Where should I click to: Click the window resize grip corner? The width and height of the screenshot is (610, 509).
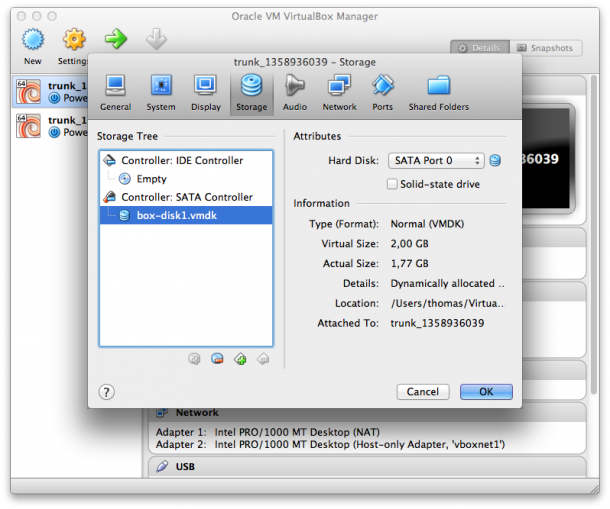595,488
